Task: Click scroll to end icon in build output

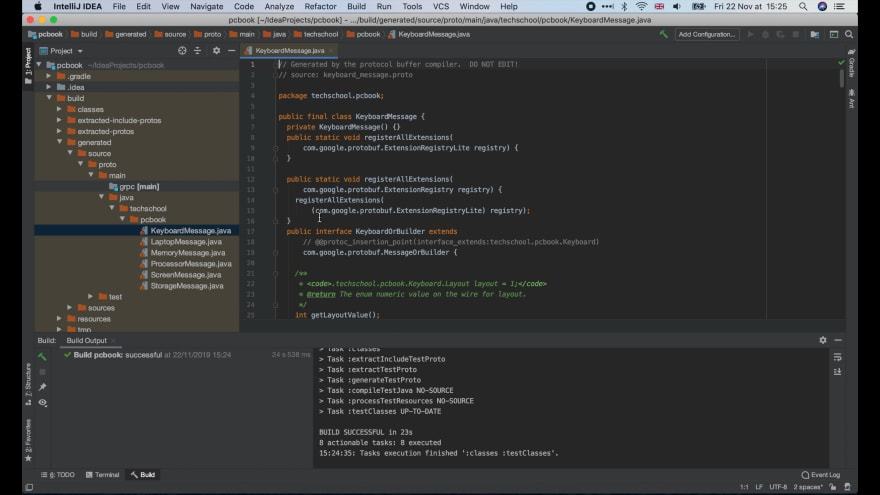Action: coord(837,372)
